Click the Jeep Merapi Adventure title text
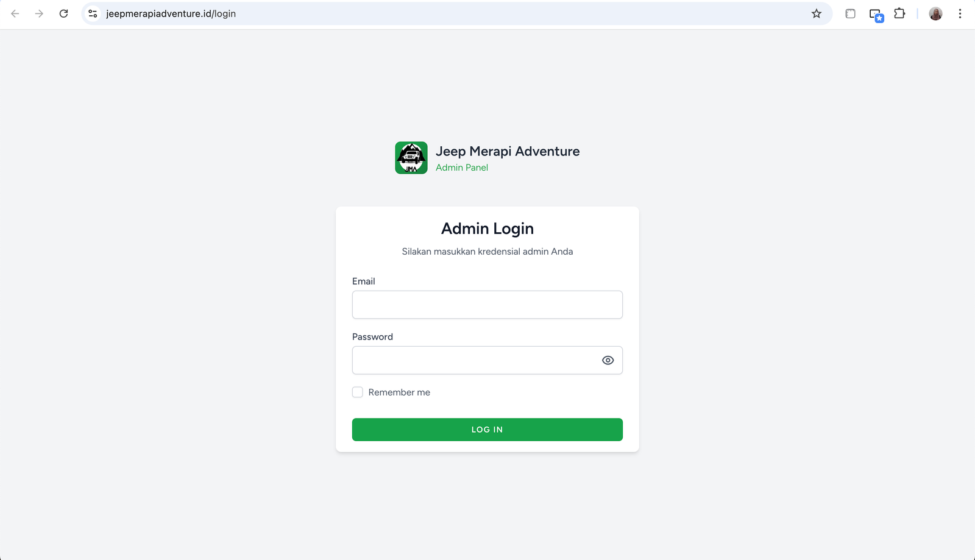975x560 pixels. (507, 151)
